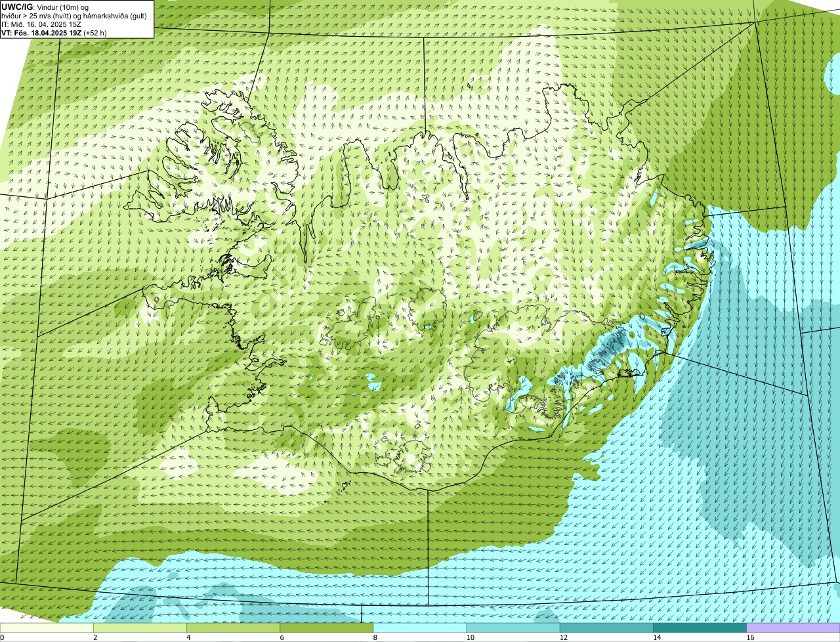Click the scale label '0'

coord(3,637)
